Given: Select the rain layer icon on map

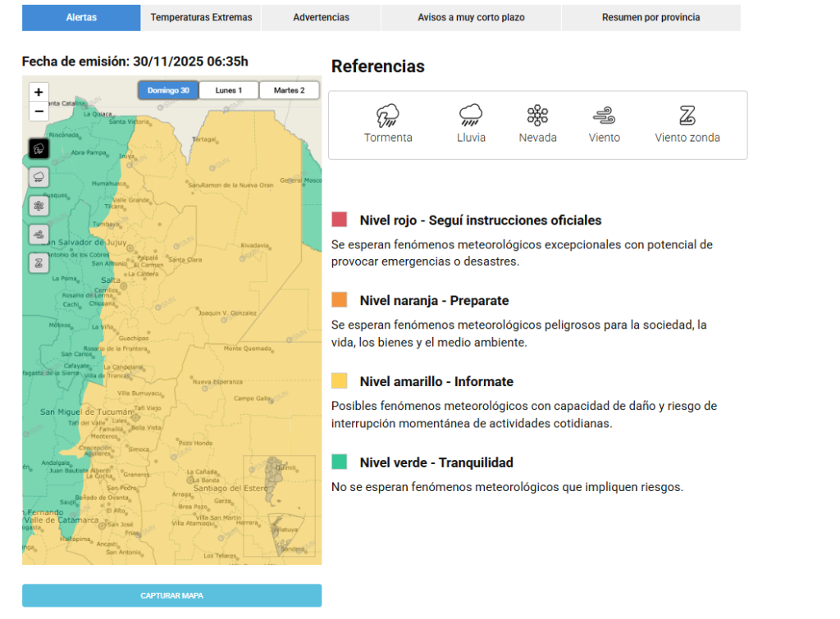Looking at the screenshot, I should point(39,177).
